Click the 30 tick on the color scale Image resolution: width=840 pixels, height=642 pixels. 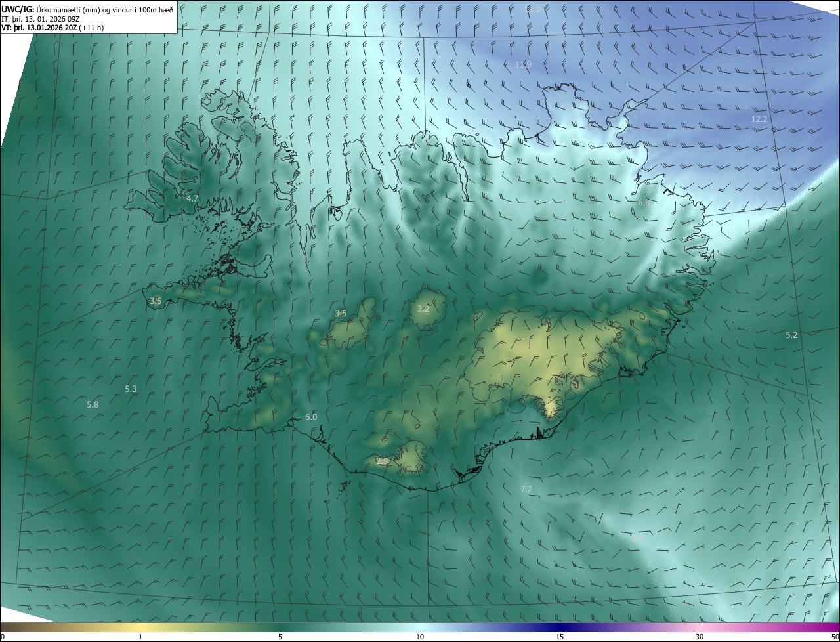pos(700,637)
